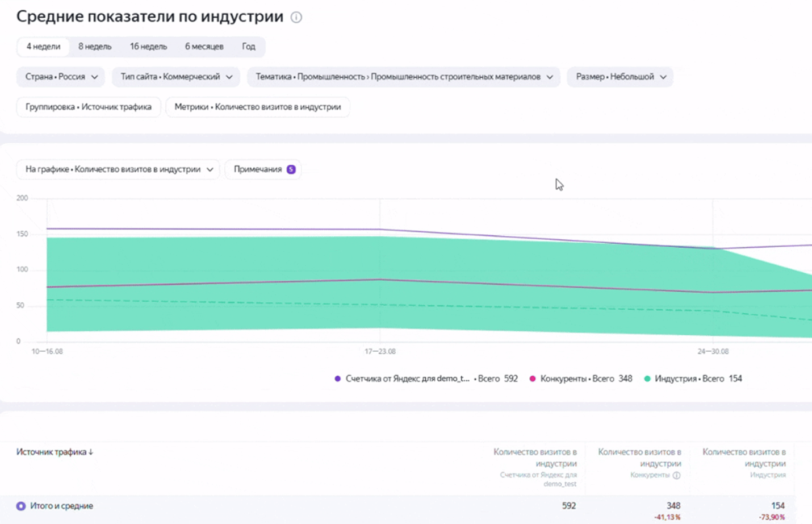Viewport: 812px width, 524px height.
Task: Click the 17–23.08 point on the chart axis
Action: coord(380,351)
